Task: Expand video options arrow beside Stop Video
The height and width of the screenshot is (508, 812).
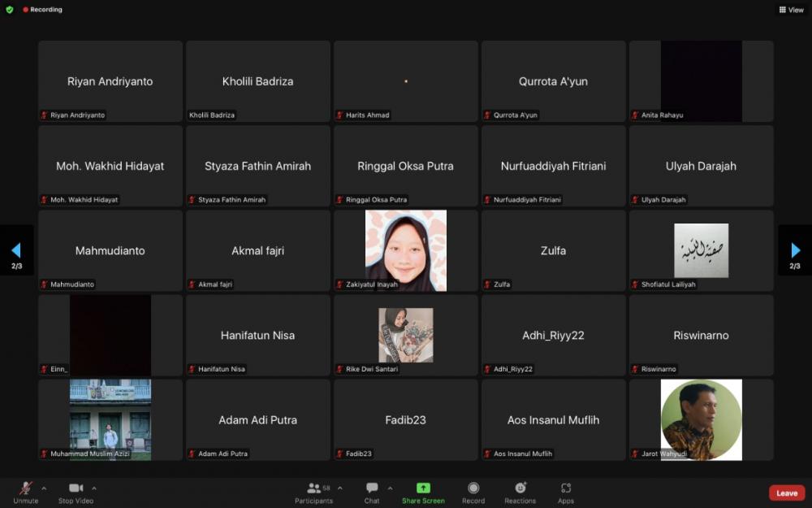Action: click(x=94, y=488)
